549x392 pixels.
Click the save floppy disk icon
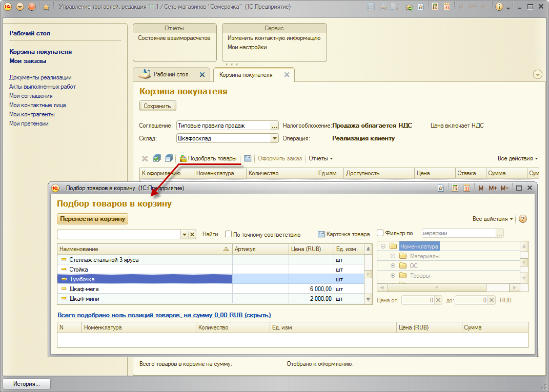pos(371,7)
